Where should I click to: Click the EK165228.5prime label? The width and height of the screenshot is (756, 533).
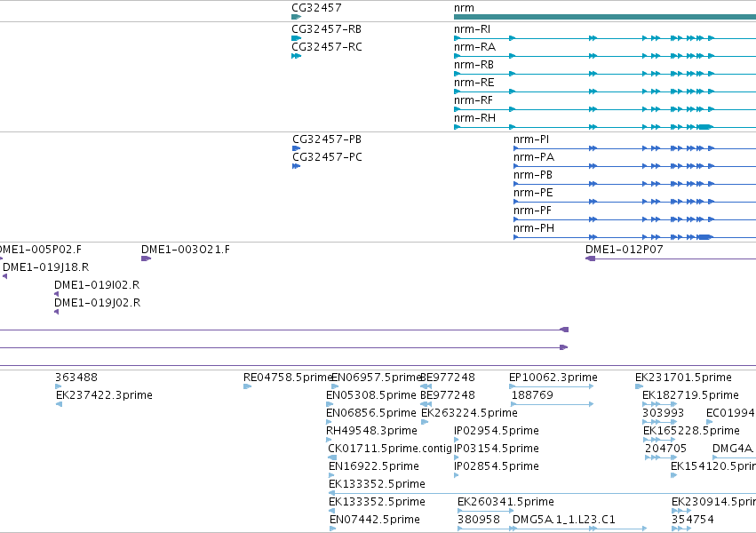pyautogui.click(x=691, y=431)
